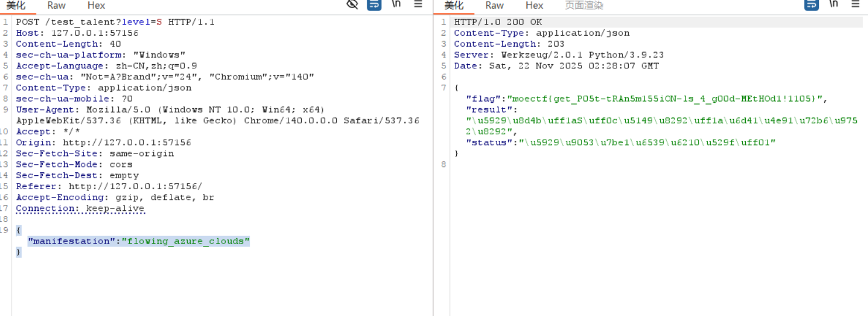The height and width of the screenshot is (316, 868).
Task: Hide the request editor panel via eye-slash icon
Action: (352, 5)
